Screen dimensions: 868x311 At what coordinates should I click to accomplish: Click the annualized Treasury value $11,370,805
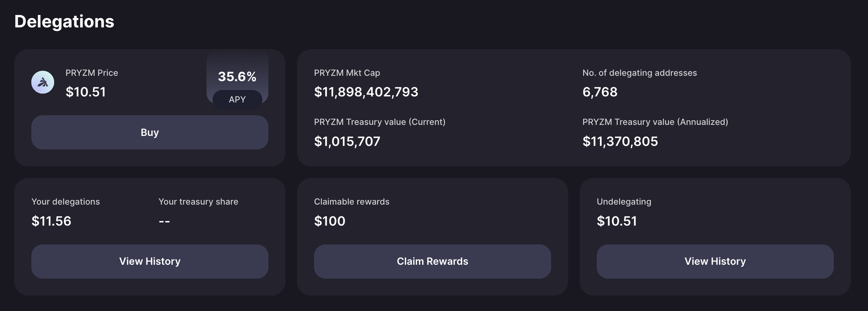point(620,141)
